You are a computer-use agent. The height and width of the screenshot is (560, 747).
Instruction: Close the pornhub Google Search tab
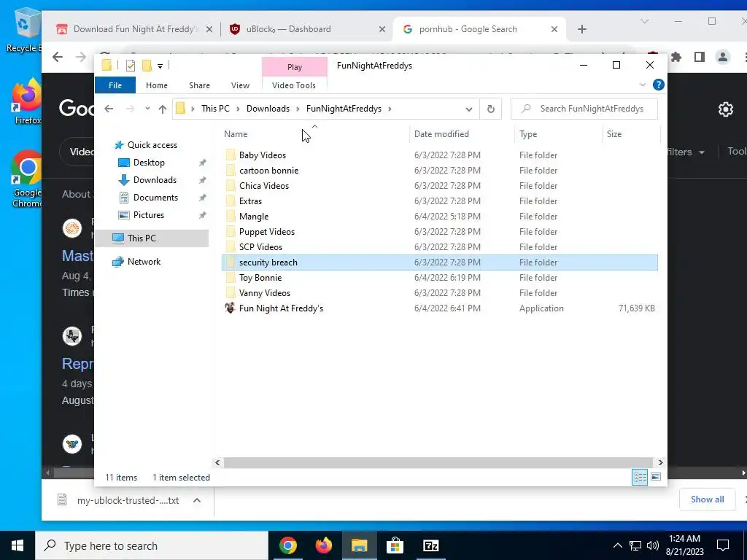point(554,29)
